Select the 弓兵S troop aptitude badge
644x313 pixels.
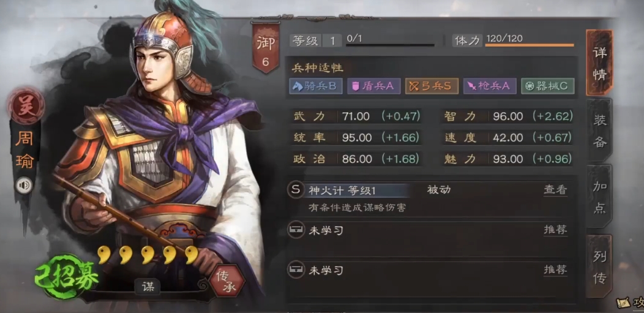tap(432, 86)
